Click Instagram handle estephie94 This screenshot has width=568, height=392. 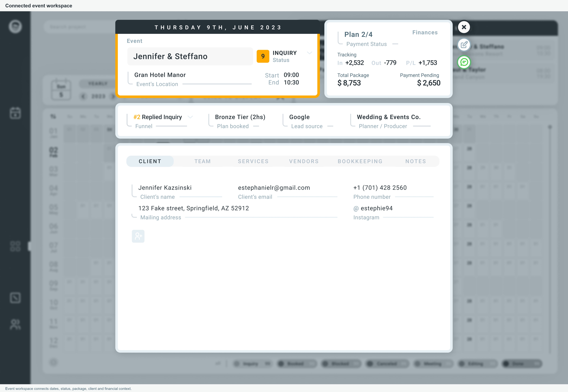(x=376, y=208)
